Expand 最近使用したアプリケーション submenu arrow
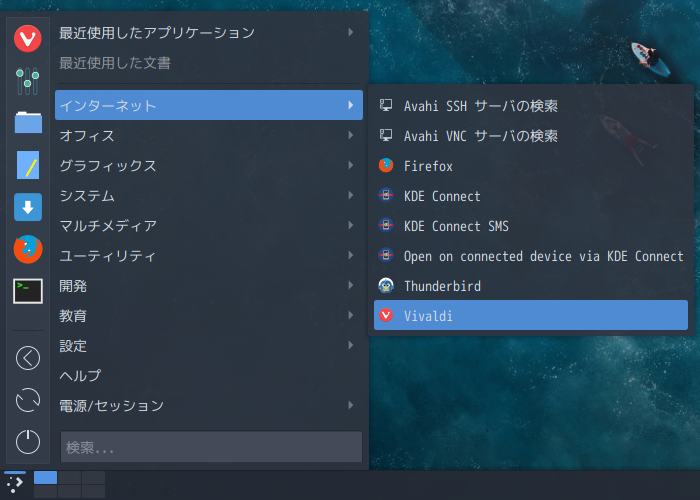Screen dimensions: 700x500 coord(351,32)
